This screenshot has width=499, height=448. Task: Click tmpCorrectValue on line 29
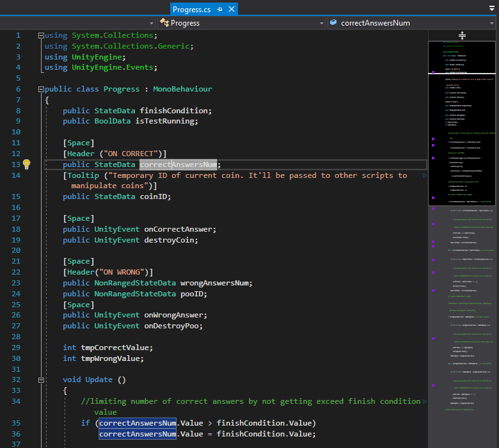point(115,348)
